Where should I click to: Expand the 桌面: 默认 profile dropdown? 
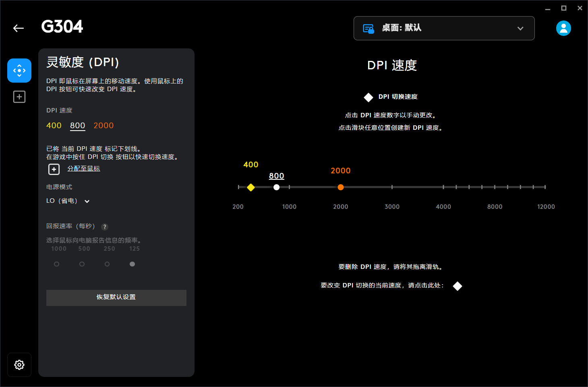444,28
